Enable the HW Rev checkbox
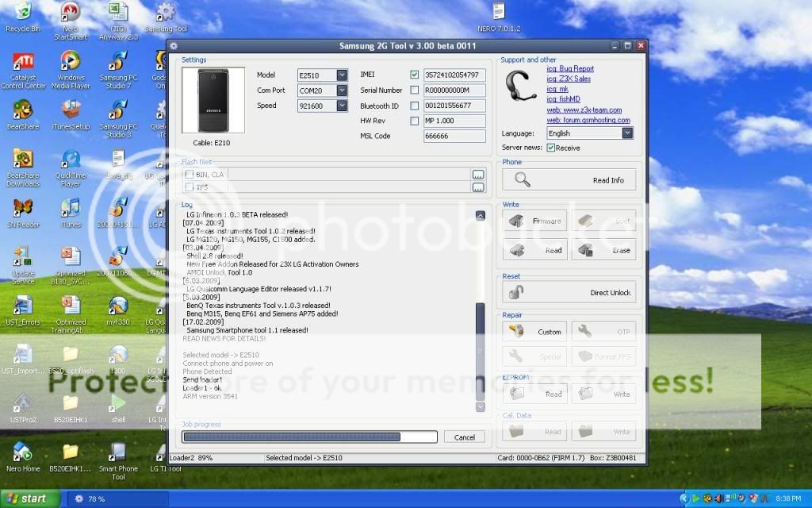The image size is (812, 508). (x=414, y=121)
